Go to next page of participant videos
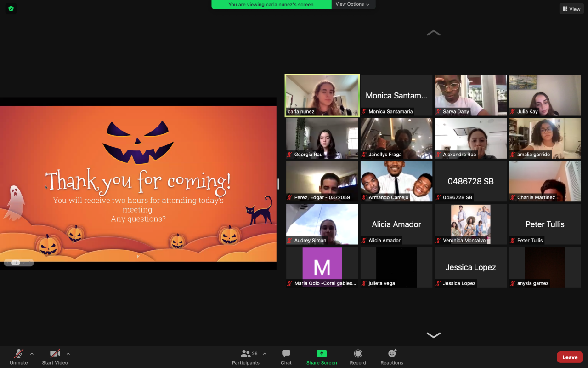 pos(433,335)
